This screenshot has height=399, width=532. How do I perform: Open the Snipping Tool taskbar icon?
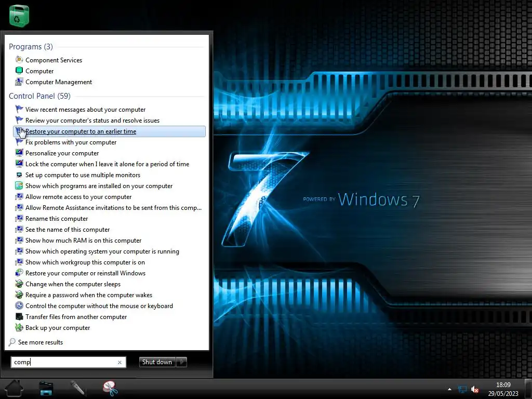pos(110,388)
